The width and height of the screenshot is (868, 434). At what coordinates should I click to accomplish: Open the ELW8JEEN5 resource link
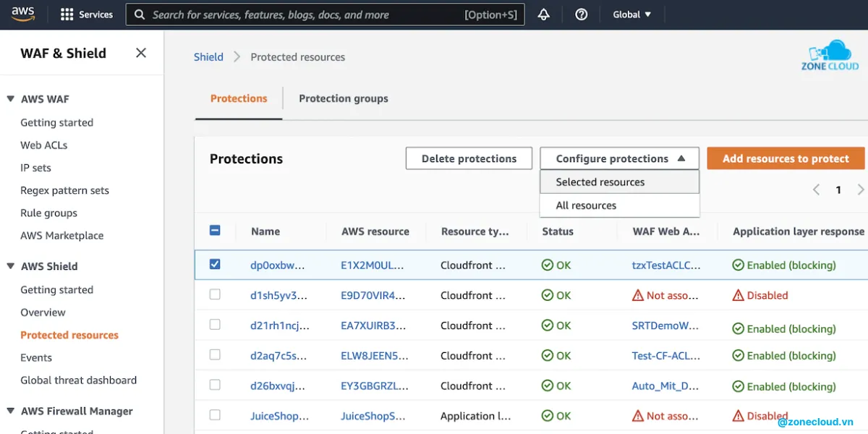click(375, 355)
